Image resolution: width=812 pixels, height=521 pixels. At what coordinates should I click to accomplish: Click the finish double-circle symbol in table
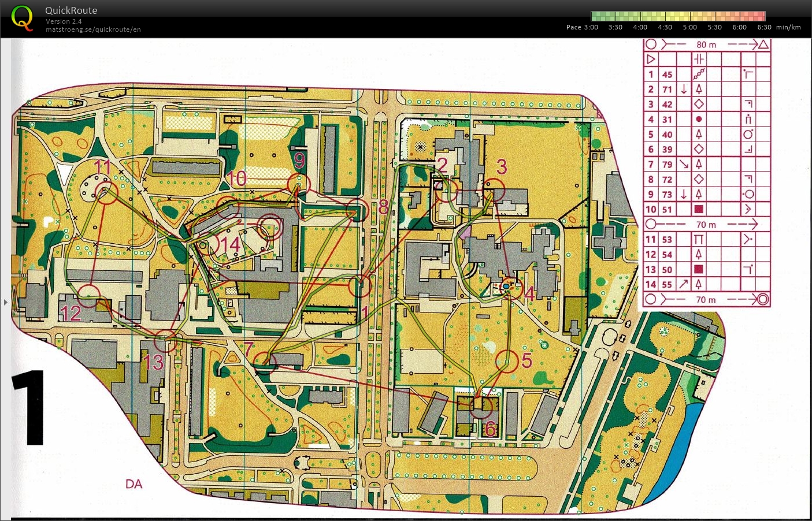click(x=763, y=299)
